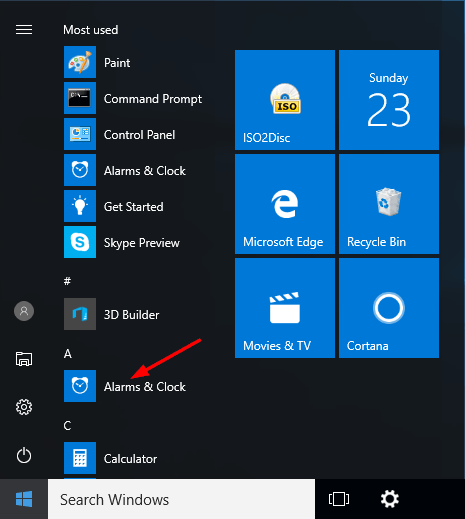Click the 'C' letter header in app list

pyautogui.click(x=67, y=425)
